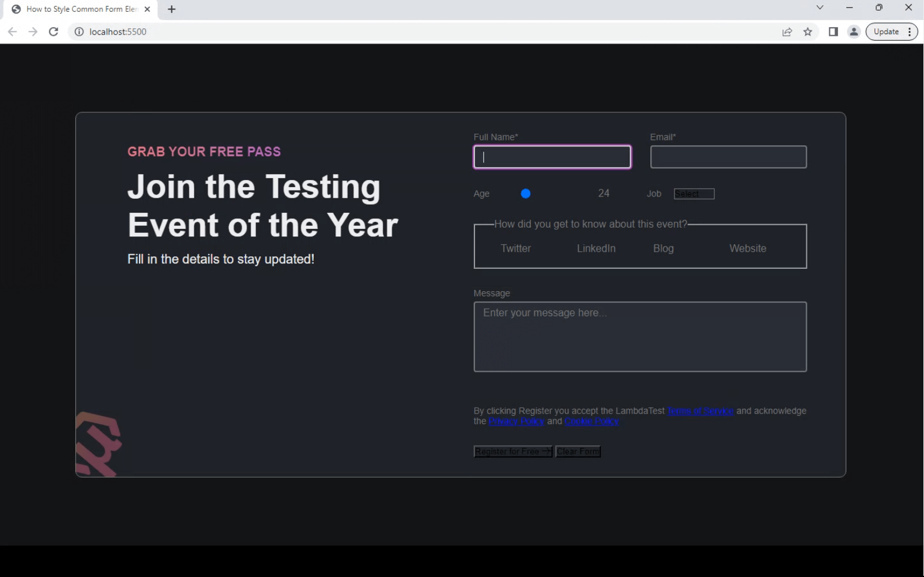Screen dimensions: 924x577
Task: Open a new tab with plus icon
Action: point(172,9)
